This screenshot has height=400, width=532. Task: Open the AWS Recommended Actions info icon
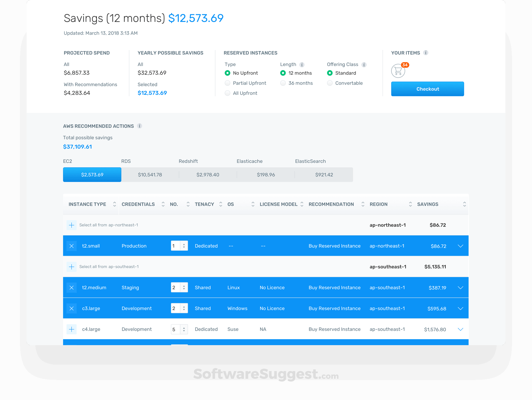pyautogui.click(x=140, y=126)
